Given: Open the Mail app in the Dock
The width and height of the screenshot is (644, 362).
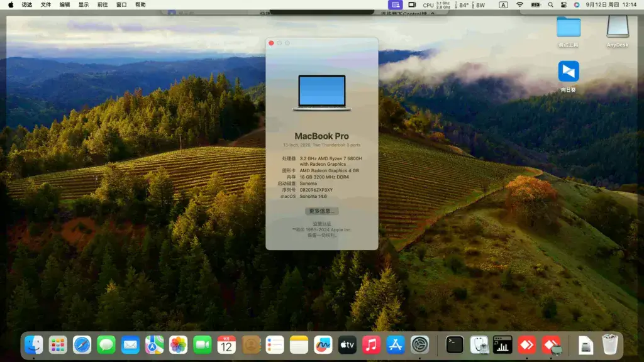Looking at the screenshot, I should point(130,345).
